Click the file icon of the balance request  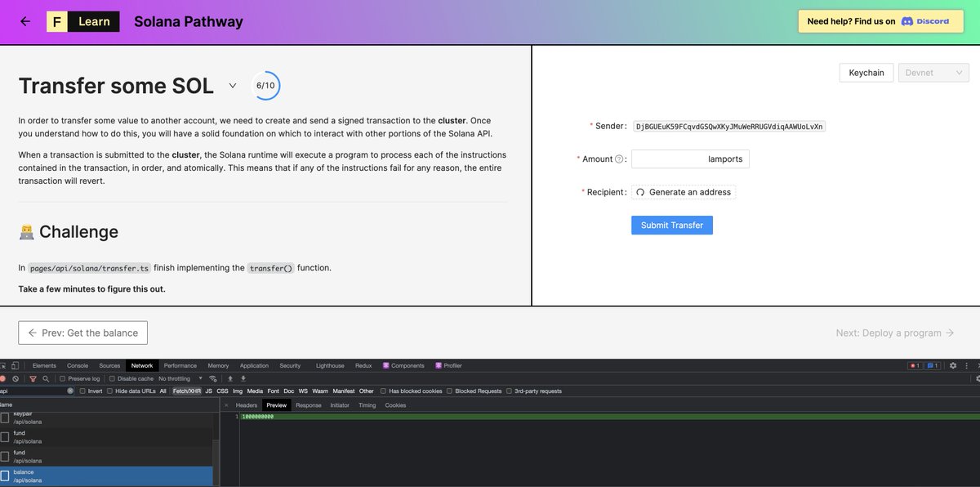5,476
